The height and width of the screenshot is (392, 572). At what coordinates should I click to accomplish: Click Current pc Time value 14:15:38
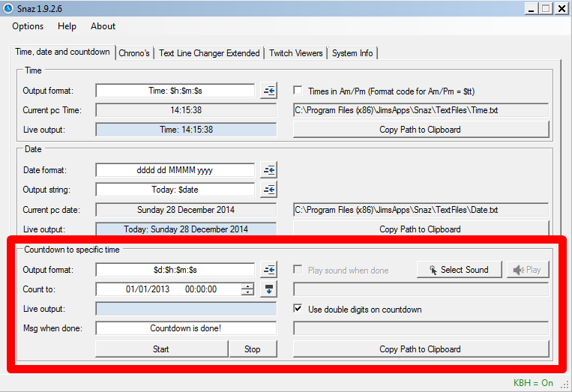point(186,110)
